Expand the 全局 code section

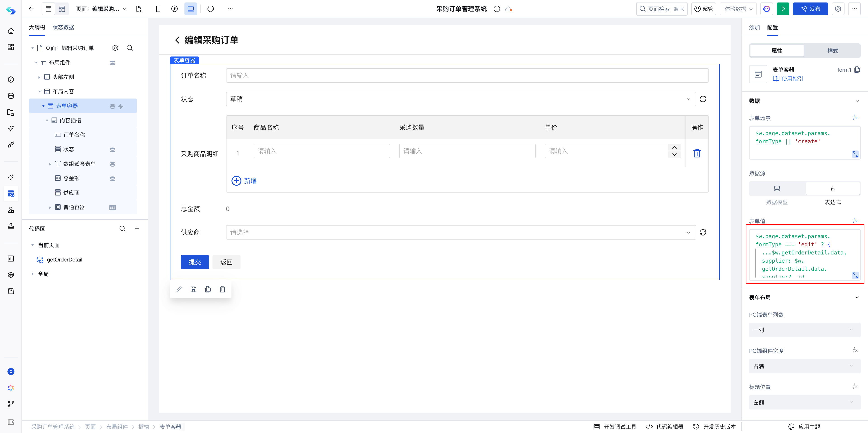pyautogui.click(x=32, y=274)
